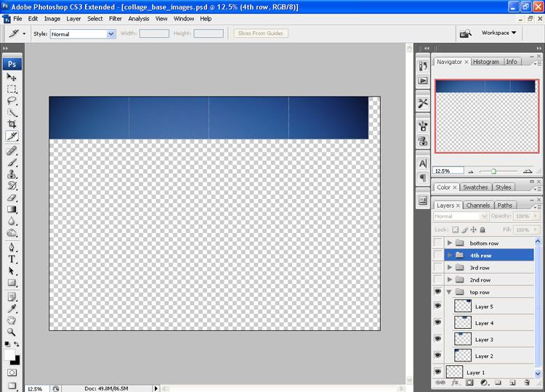This screenshot has width=545, height=392.
Task: Create a new group from Layers panel footer
Action: click(498, 383)
